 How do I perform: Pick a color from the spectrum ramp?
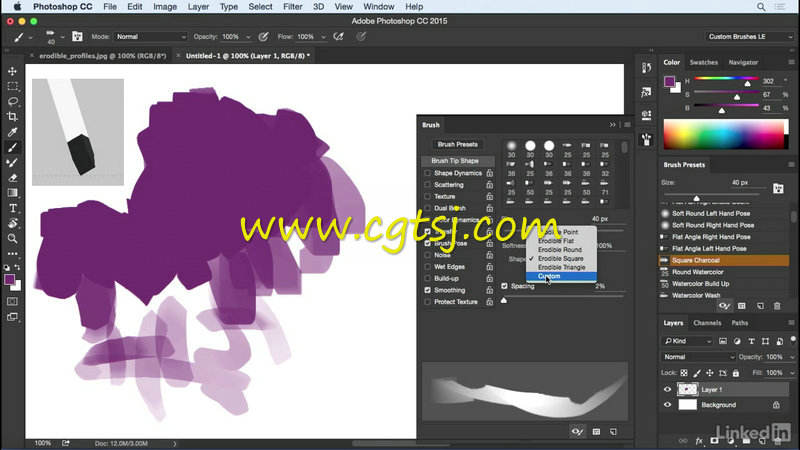coord(725,135)
